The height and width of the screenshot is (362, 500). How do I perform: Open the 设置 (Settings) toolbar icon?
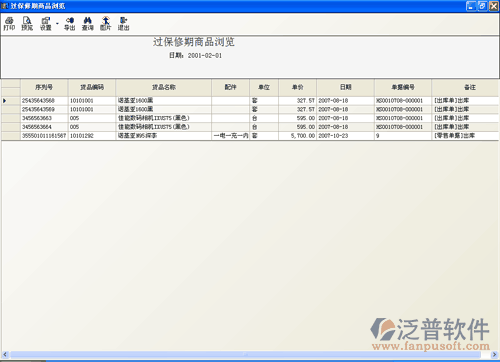point(46,24)
